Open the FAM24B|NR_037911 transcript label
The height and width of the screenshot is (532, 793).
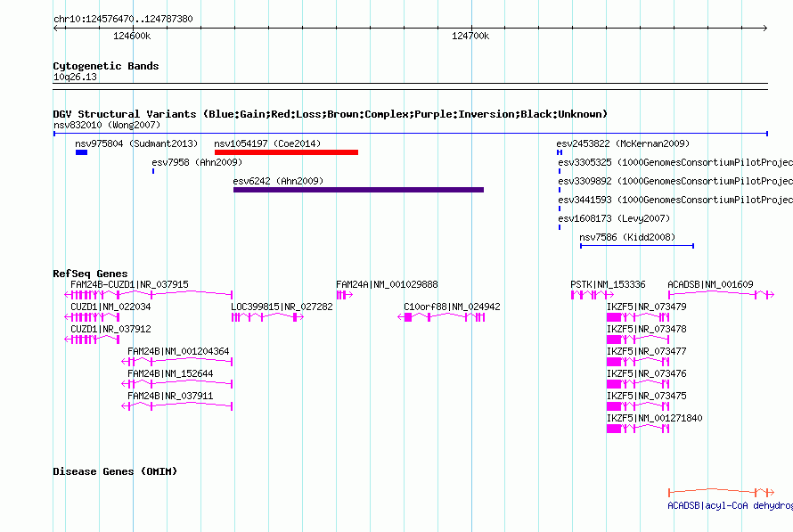pos(170,396)
